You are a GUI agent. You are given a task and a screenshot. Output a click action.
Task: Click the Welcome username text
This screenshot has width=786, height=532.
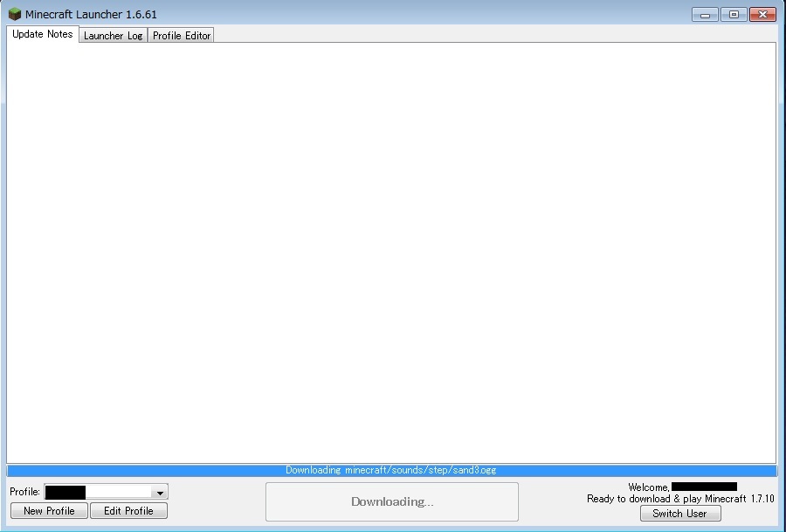point(681,487)
